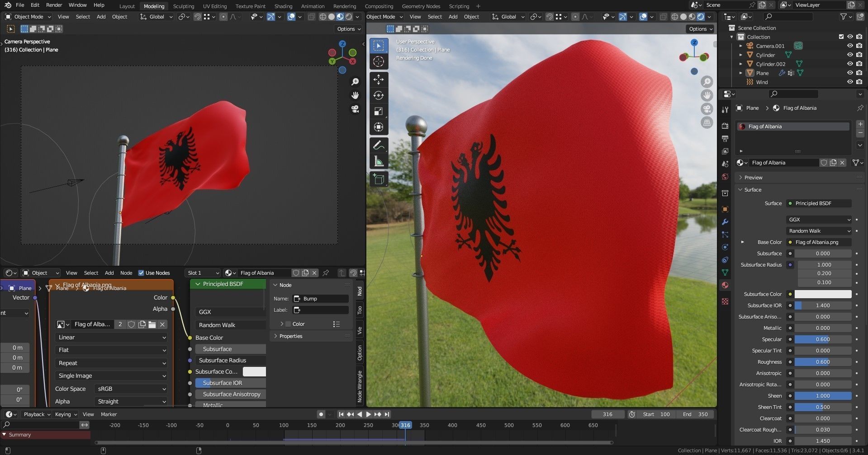
Task: Click zoom magnifier icon in right viewport
Action: click(x=707, y=82)
